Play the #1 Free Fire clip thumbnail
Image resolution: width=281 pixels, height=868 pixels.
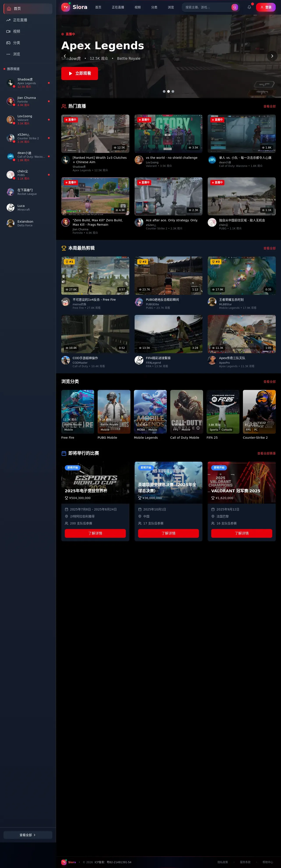tap(95, 276)
